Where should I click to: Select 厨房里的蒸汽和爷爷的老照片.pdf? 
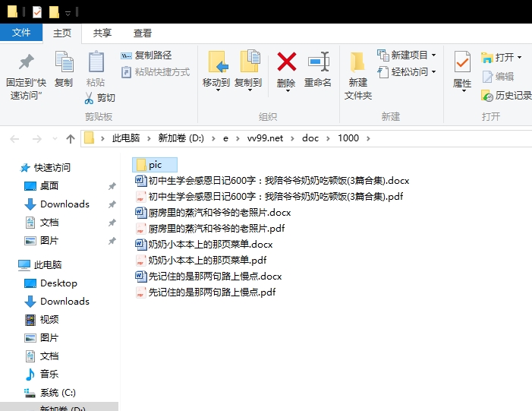(209, 228)
